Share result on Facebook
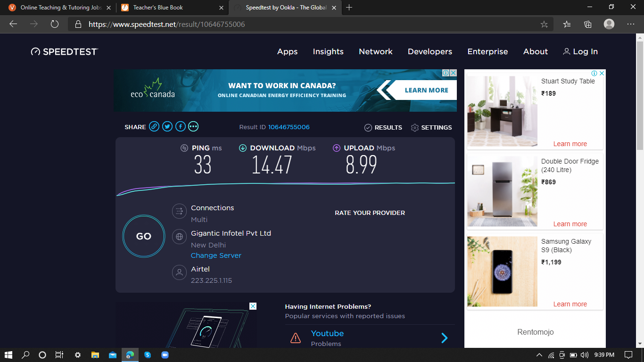 (x=181, y=126)
